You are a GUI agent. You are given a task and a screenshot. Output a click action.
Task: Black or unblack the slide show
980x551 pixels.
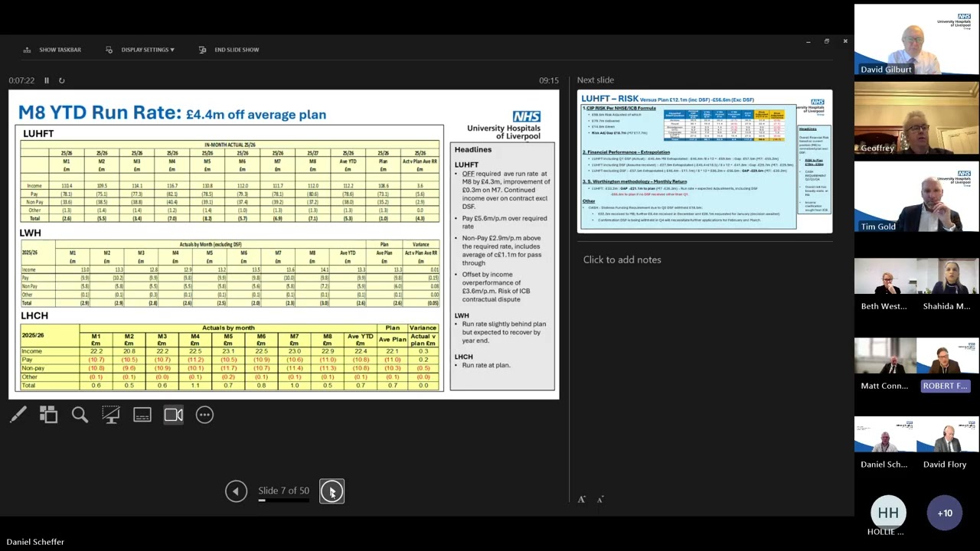click(111, 415)
